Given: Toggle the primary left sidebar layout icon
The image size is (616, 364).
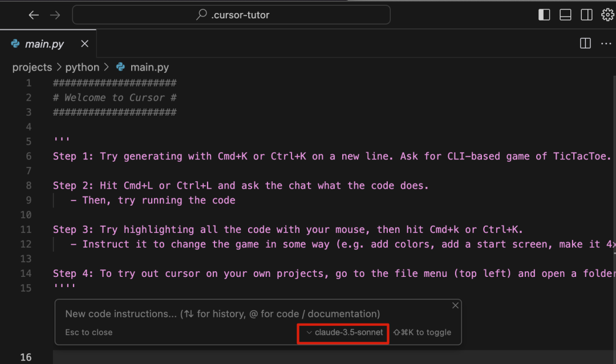Looking at the screenshot, I should (544, 15).
